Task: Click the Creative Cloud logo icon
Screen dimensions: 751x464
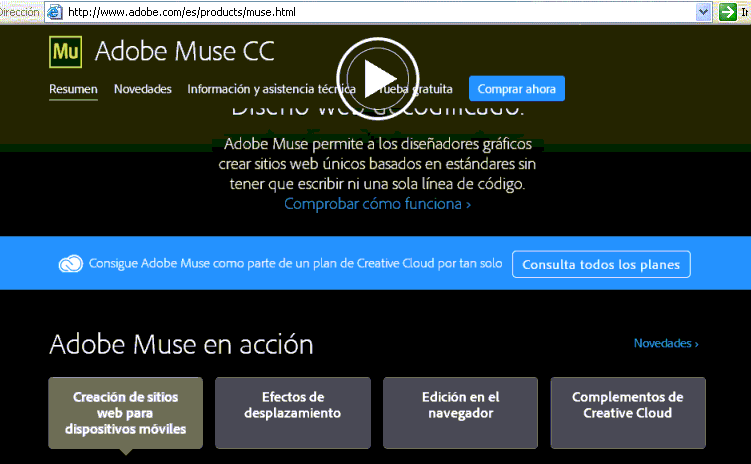Action: 70,264
